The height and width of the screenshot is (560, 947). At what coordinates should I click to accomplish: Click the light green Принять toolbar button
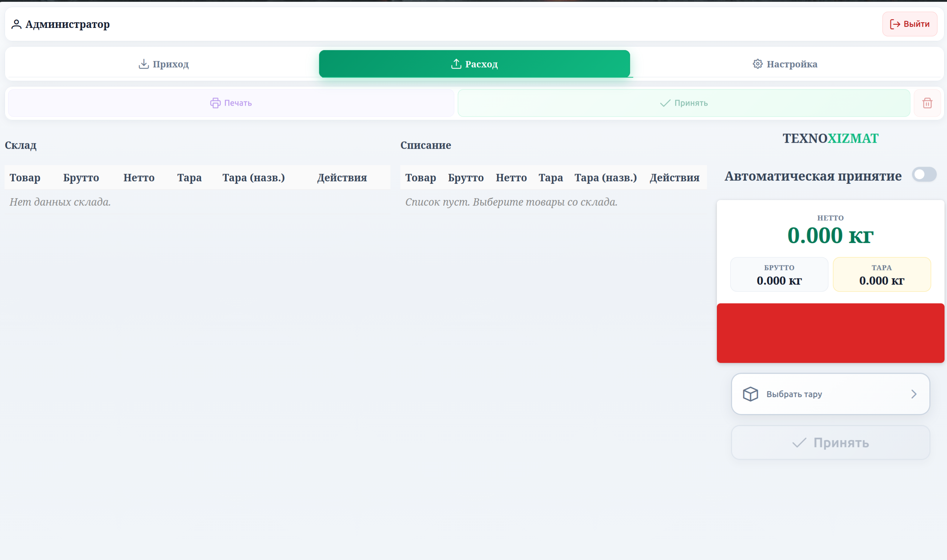coord(684,103)
